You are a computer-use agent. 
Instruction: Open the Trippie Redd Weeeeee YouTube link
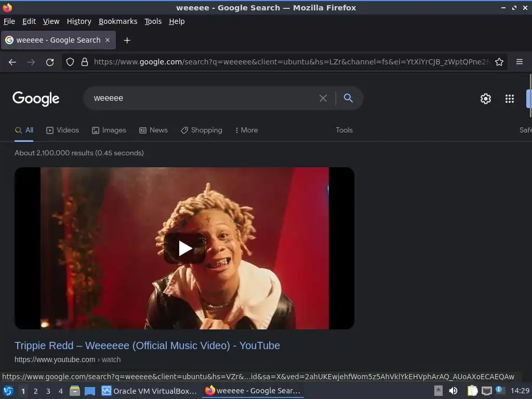pyautogui.click(x=147, y=345)
